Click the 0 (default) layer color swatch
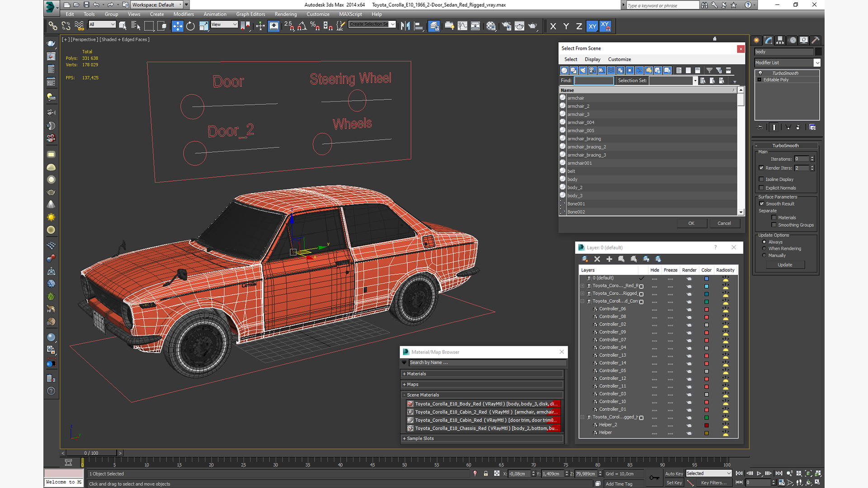Viewport: 868px width, 488px height. 707,278
